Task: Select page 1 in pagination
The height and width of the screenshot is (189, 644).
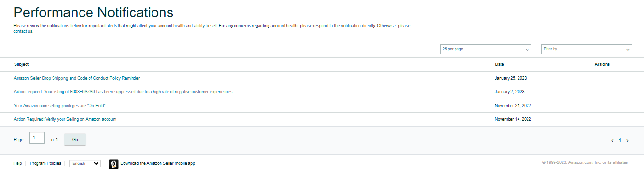Action: coord(620,140)
